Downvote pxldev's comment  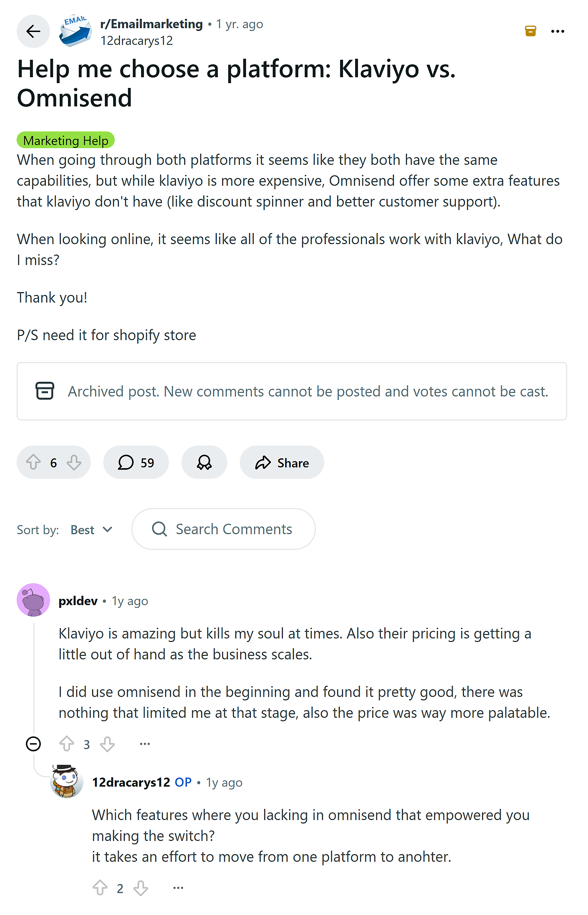107,743
